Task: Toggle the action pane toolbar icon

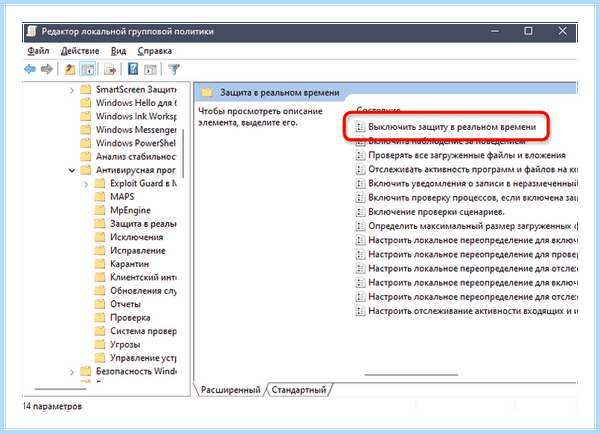Action: (150, 69)
